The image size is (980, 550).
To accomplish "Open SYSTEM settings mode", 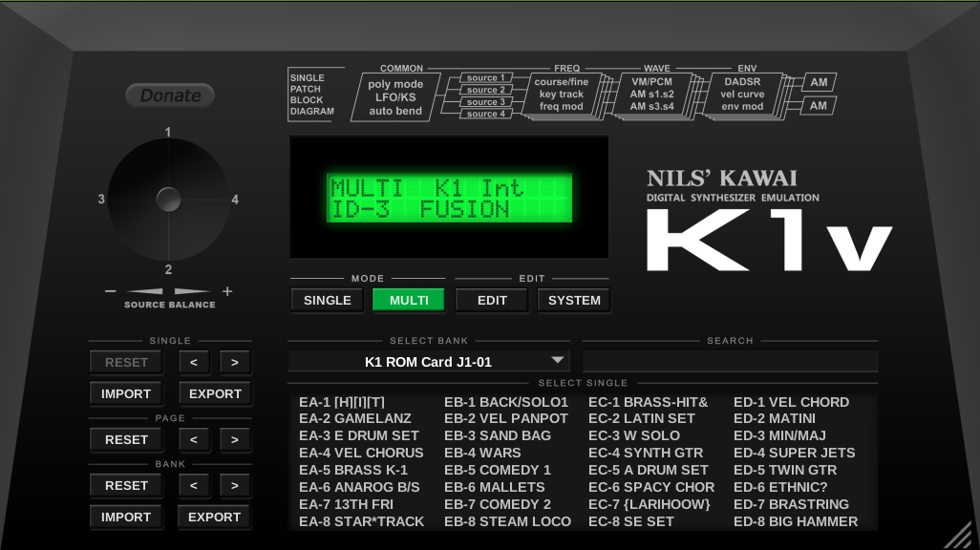I will (x=574, y=300).
